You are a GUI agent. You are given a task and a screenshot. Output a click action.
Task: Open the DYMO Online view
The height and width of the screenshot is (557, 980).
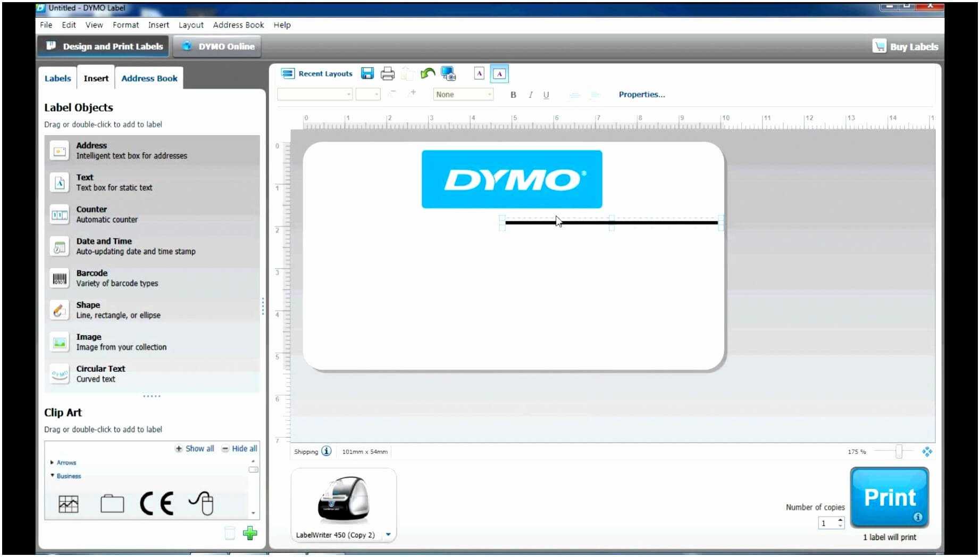click(x=218, y=46)
